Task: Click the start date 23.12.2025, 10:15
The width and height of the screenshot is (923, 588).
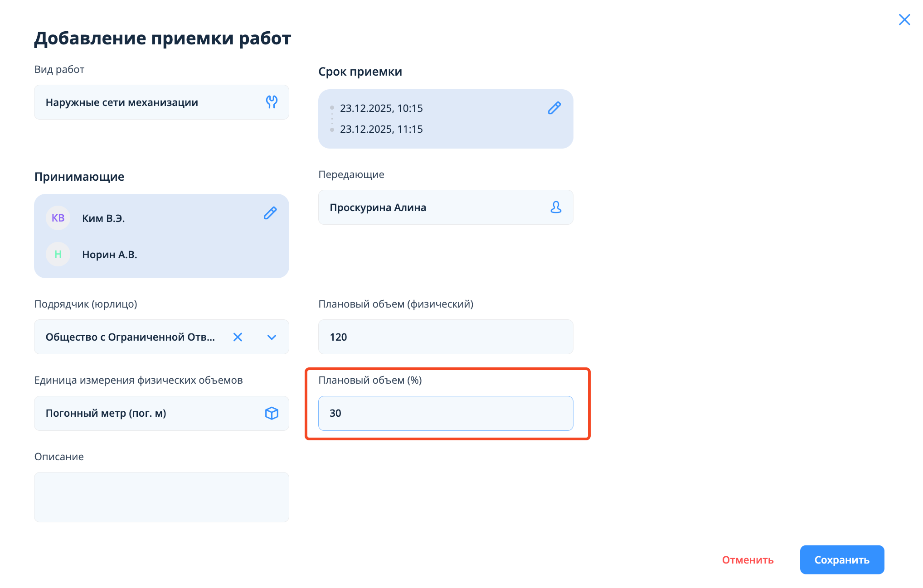Action: [x=381, y=108]
